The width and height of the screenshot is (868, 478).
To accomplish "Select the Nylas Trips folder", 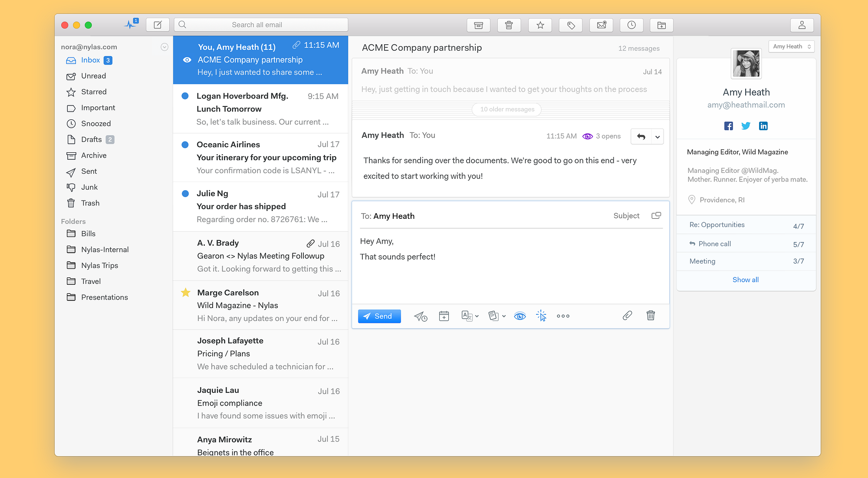I will (99, 265).
